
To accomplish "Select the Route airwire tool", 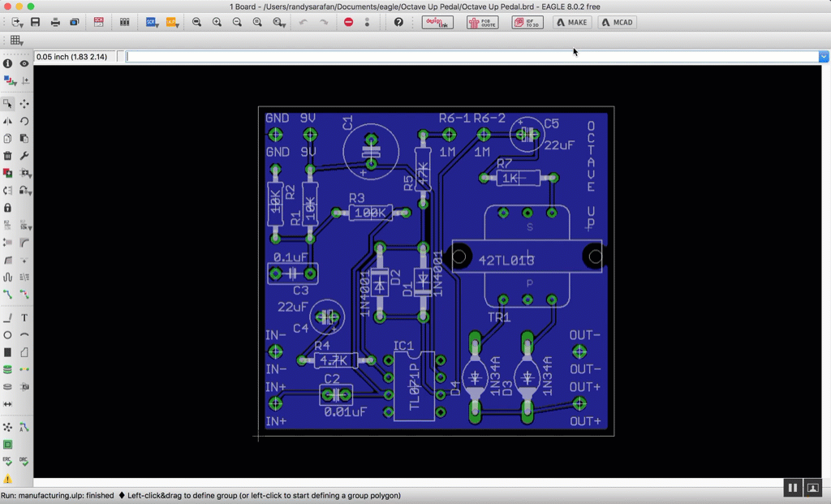I will pyautogui.click(x=7, y=294).
